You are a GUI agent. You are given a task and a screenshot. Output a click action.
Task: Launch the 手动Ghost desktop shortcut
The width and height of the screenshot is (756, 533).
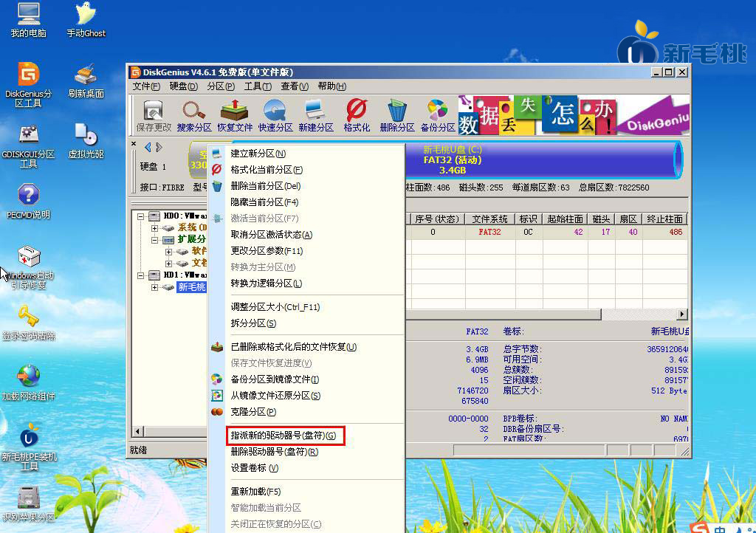pos(86,20)
